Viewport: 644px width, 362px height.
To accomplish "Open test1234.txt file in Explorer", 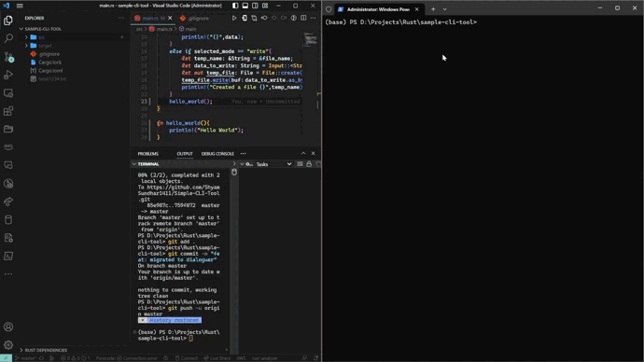I will pyautogui.click(x=52, y=78).
